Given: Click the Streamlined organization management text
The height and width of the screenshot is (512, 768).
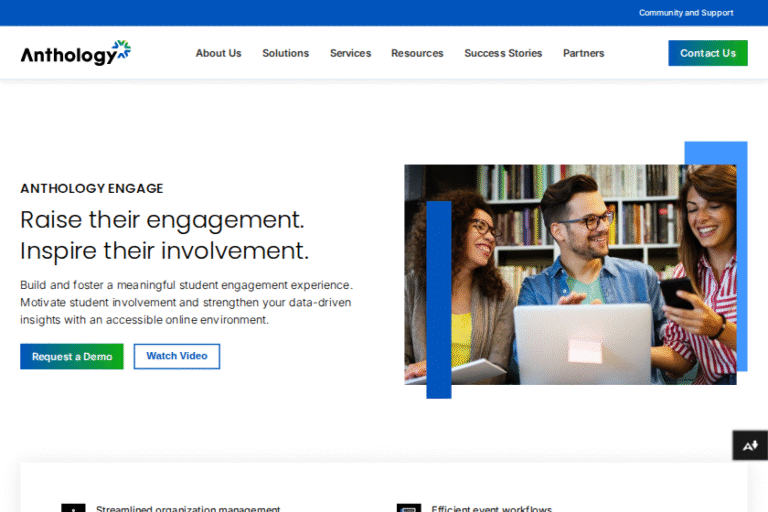Looking at the screenshot, I should point(188,508).
